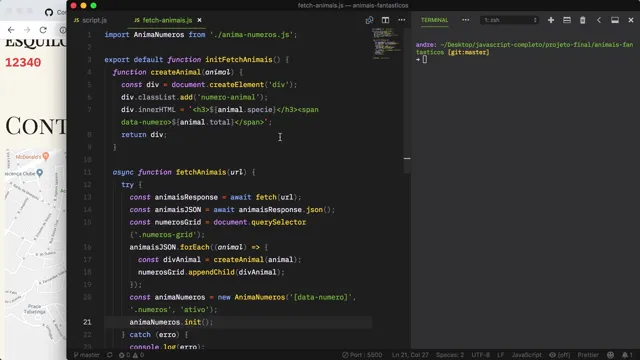Click the code minimap preview
Image resolution: width=640 pixels, height=360 pixels.
click(386, 43)
